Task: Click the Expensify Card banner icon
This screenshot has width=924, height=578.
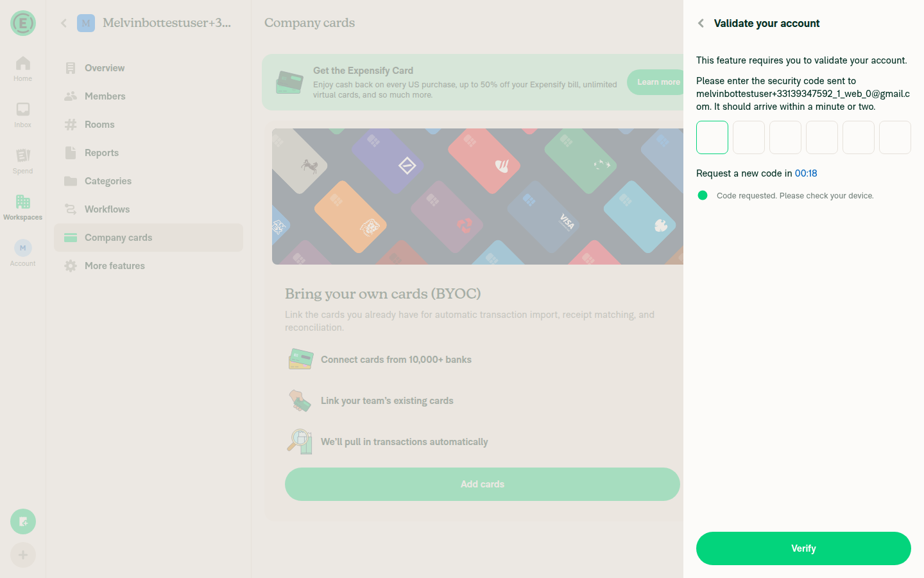Action: click(289, 82)
